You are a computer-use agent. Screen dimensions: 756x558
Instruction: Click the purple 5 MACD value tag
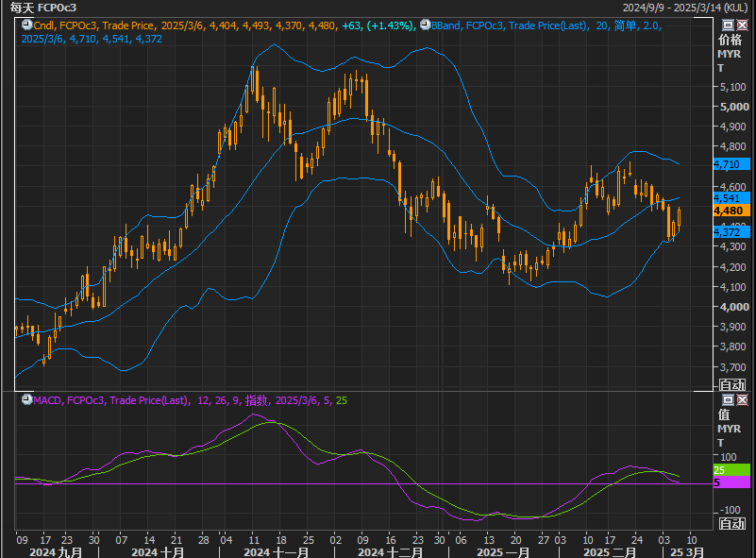click(x=731, y=483)
